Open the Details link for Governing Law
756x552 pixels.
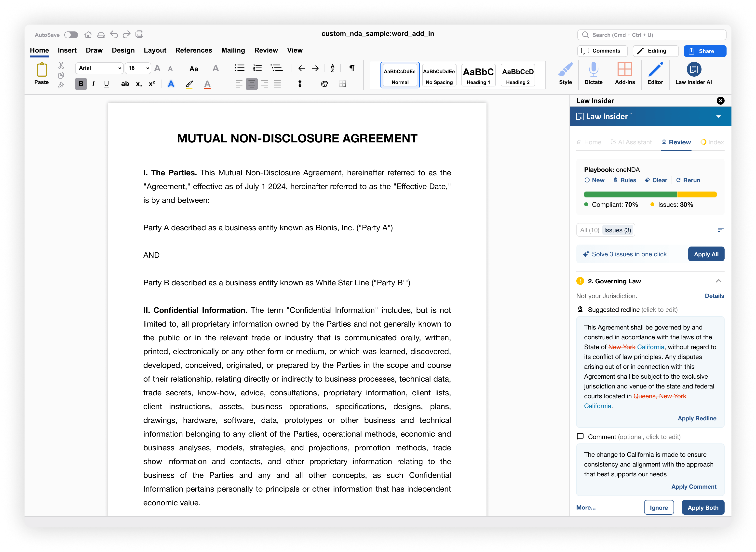click(x=714, y=296)
